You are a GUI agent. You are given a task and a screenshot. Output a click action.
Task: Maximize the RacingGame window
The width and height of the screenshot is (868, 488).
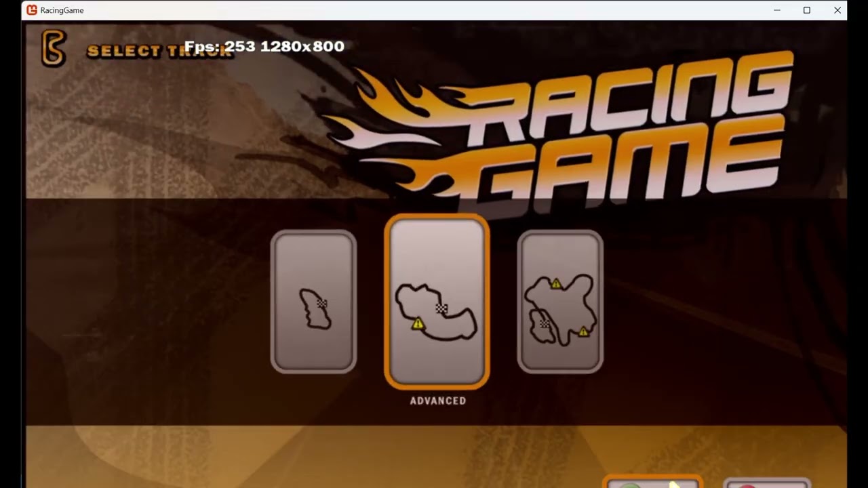tap(807, 10)
